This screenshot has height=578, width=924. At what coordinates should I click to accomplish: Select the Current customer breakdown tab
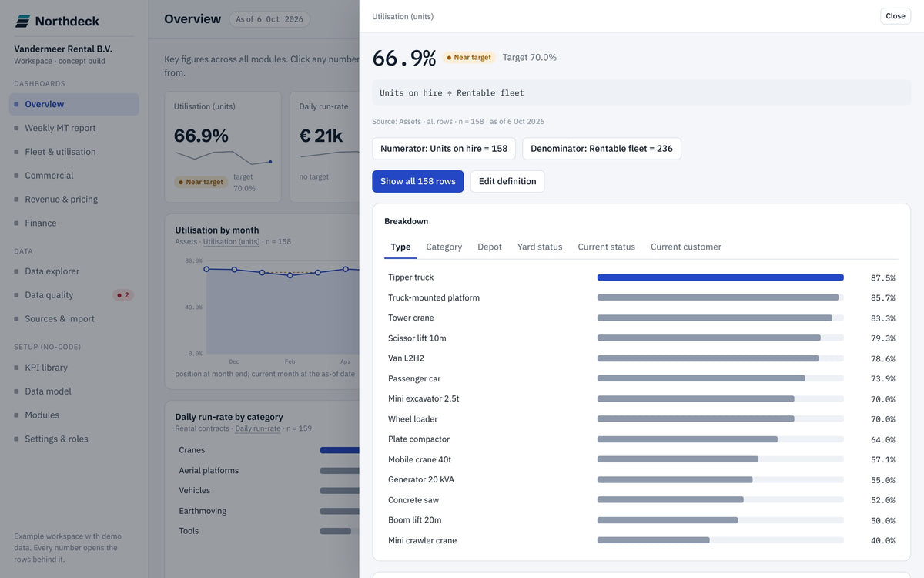click(686, 247)
